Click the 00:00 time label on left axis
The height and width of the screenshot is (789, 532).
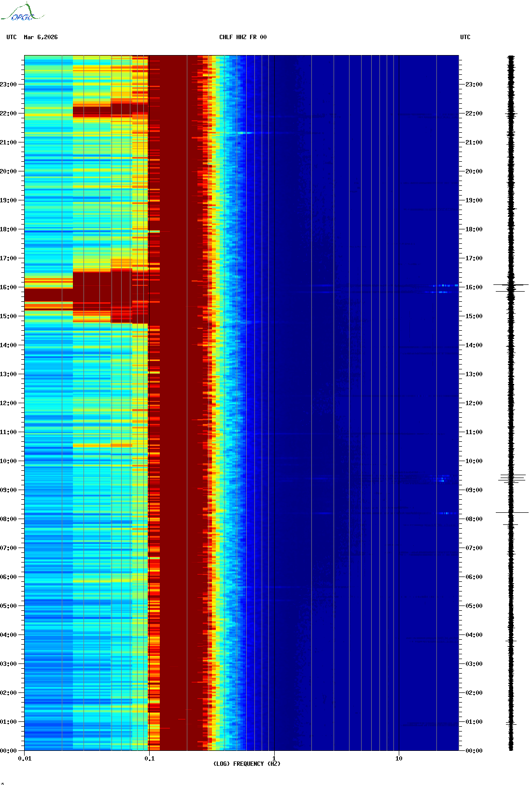pos(8,751)
